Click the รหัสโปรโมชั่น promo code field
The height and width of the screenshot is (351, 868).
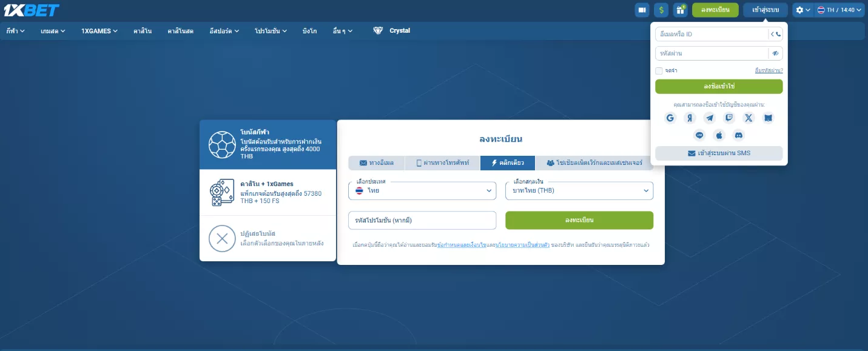coord(422,220)
